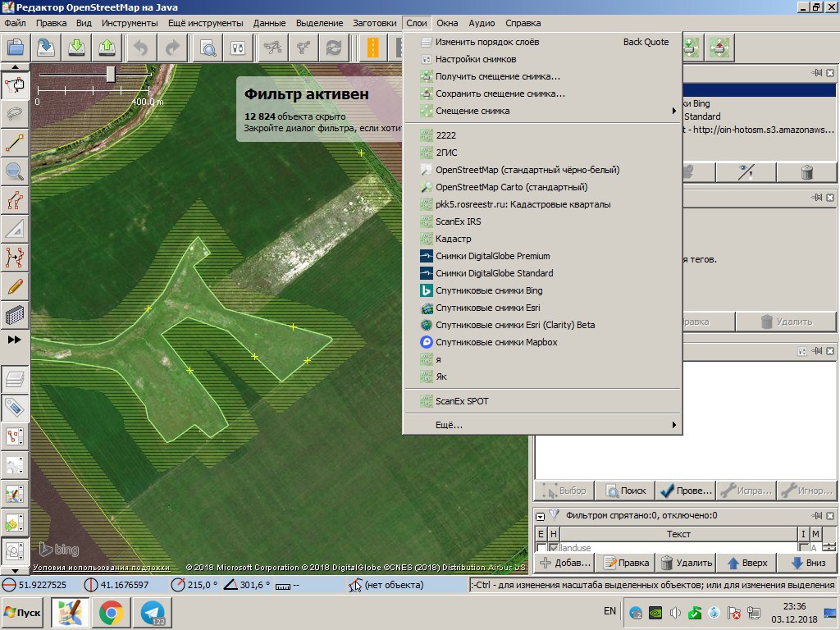Click the refresh arrows toolbar icon

coord(334,48)
